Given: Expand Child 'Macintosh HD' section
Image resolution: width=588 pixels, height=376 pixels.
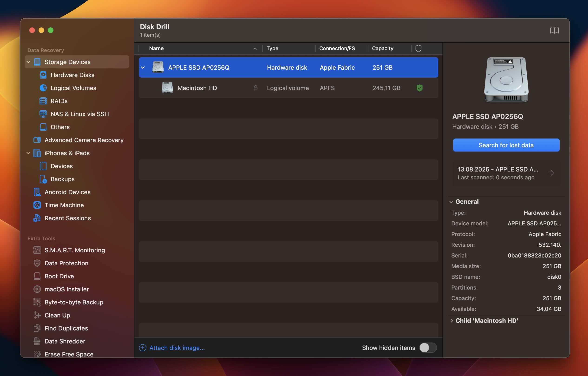Looking at the screenshot, I should [451, 321].
